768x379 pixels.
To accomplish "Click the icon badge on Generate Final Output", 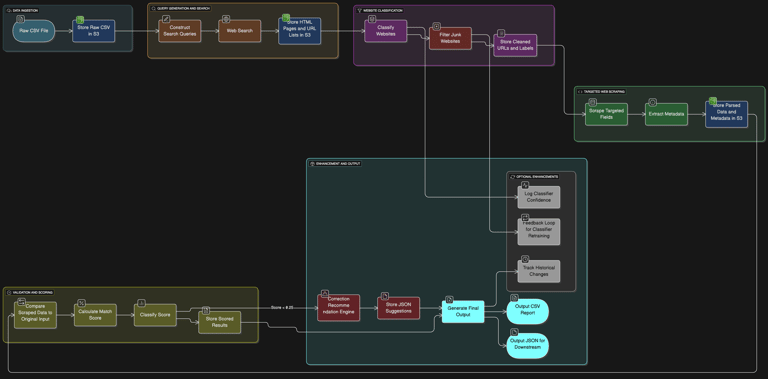I will (449, 300).
